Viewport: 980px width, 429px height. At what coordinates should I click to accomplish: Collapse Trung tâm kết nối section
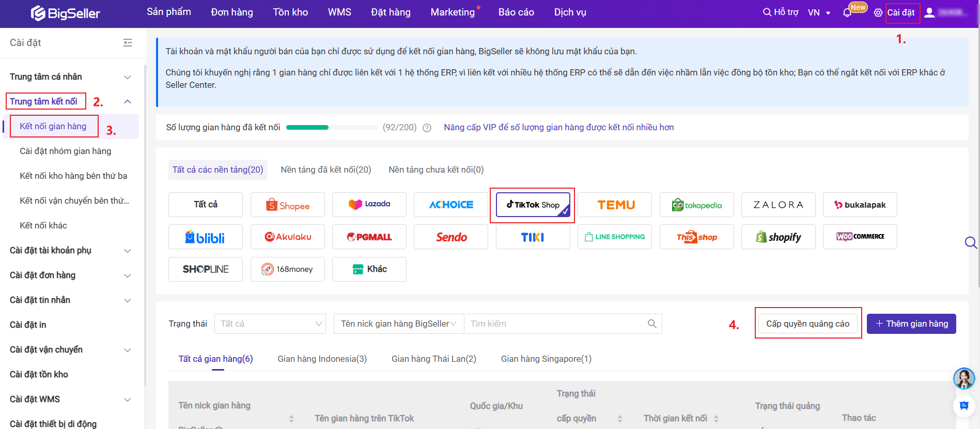click(128, 102)
